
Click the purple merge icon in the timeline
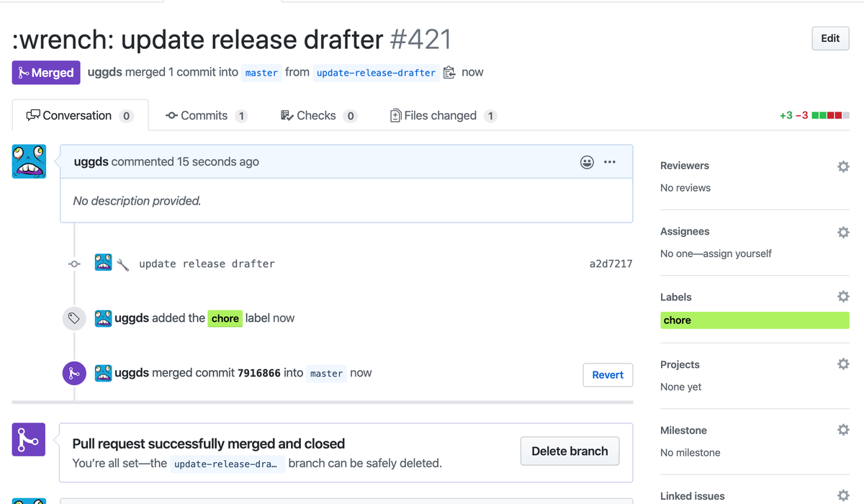pyautogui.click(x=74, y=373)
